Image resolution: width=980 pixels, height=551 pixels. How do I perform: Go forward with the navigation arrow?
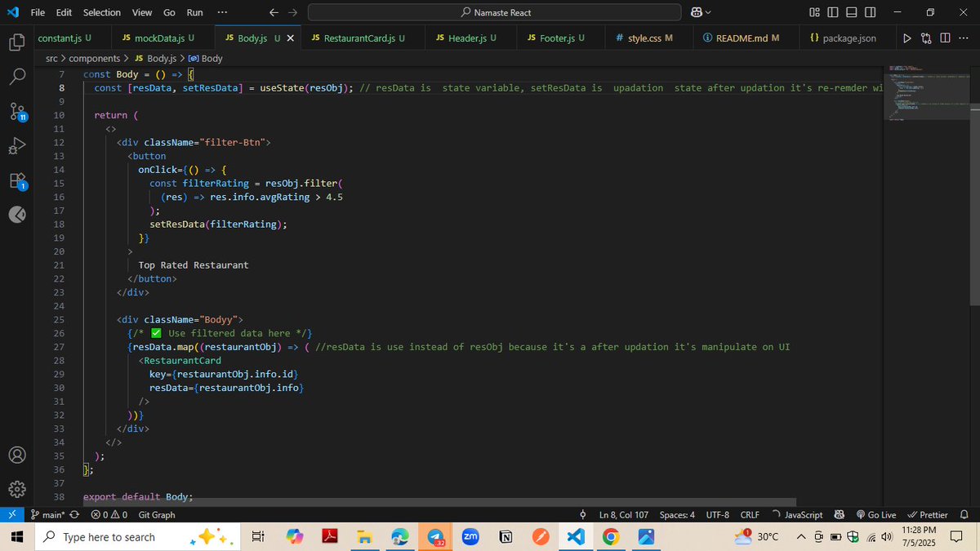(x=292, y=12)
